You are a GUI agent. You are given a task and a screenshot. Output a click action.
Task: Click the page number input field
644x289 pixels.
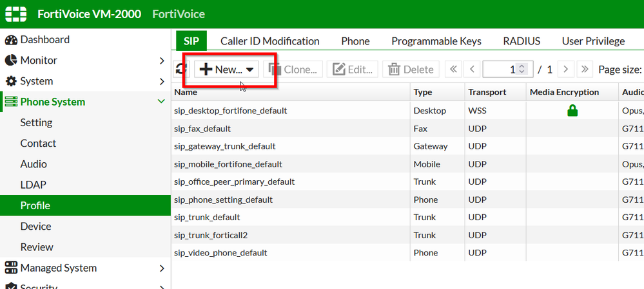[500, 69]
